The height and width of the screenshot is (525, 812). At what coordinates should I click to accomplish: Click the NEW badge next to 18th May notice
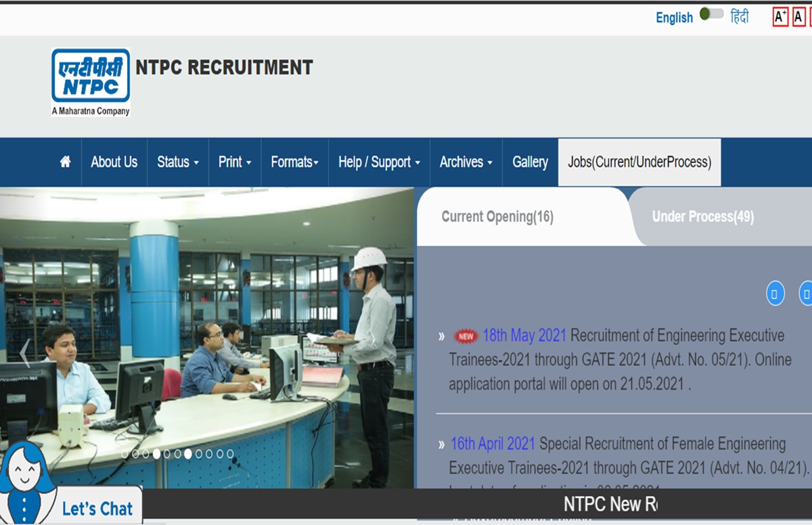[464, 335]
